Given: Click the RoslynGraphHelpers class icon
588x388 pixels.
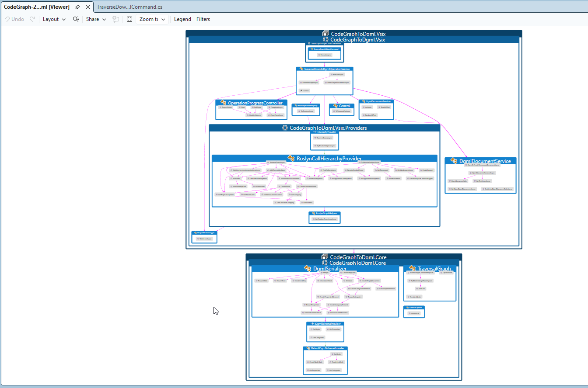Looking at the screenshot, I should point(314,213).
